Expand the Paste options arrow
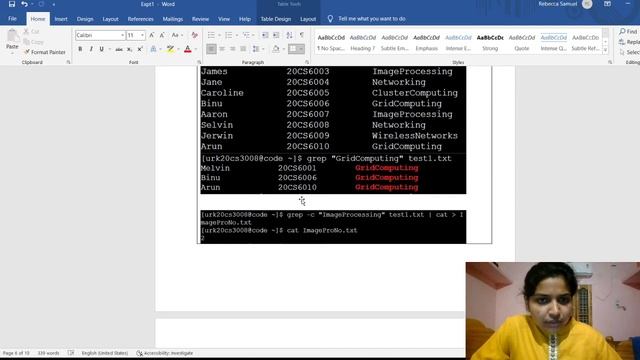Viewport: 640px width, 360px height. pos(12,53)
